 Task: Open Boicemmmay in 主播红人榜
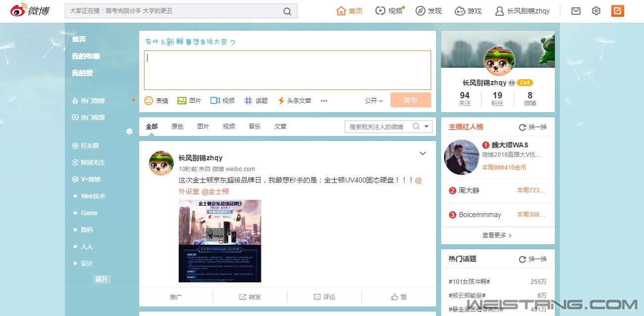coord(480,215)
